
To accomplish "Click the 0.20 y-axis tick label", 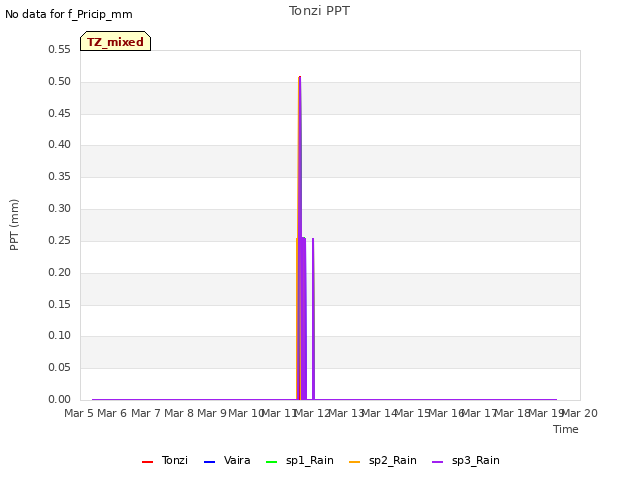I will click(x=59, y=272).
